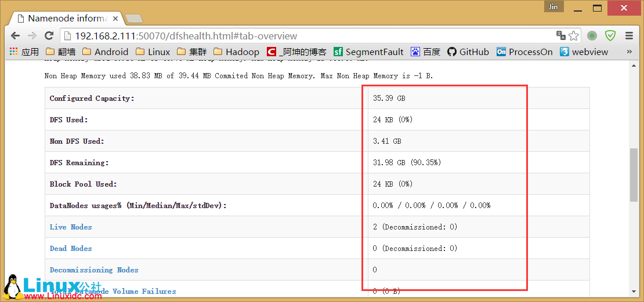Select the Non DFS Used value 3.41 GB
644x302 pixels.
[387, 141]
